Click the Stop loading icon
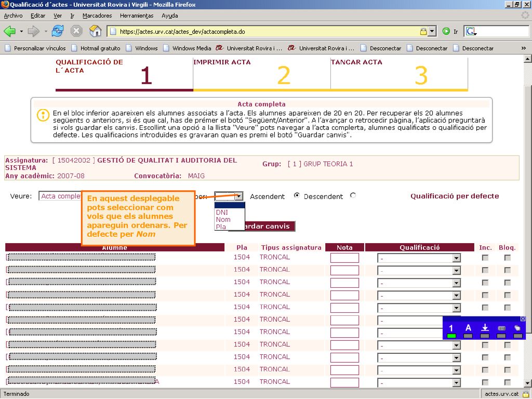532x399 pixels. tap(76, 31)
